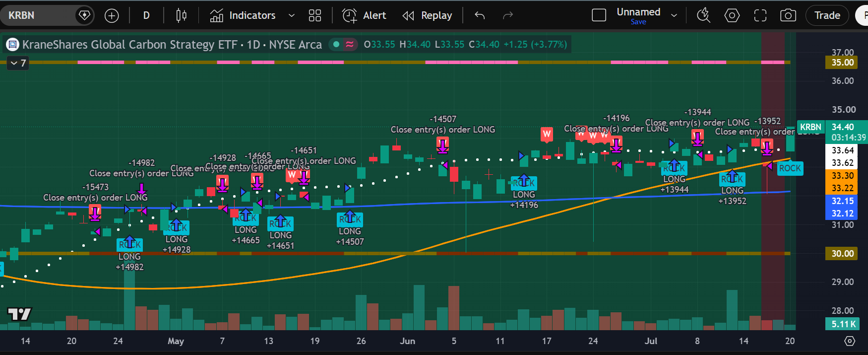Click the 30.00 horizontal line price label
Screen dimensions: 868x355
843,254
